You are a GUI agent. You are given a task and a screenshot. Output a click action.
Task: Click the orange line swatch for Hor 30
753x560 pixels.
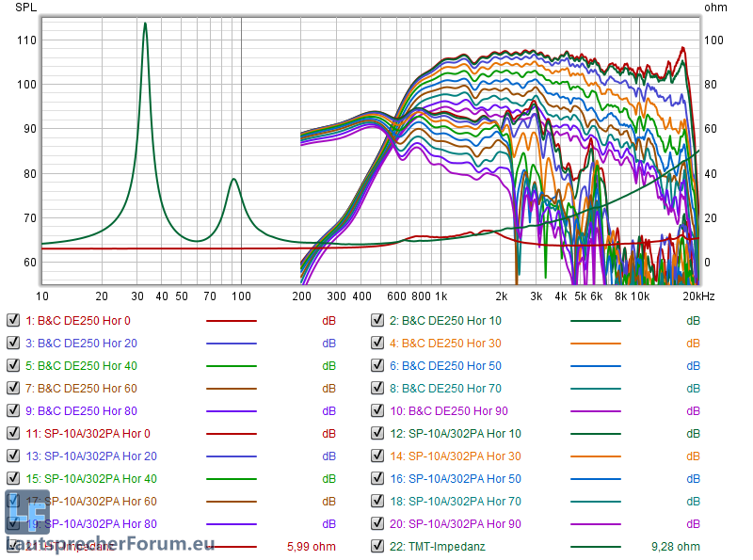pyautogui.click(x=596, y=344)
